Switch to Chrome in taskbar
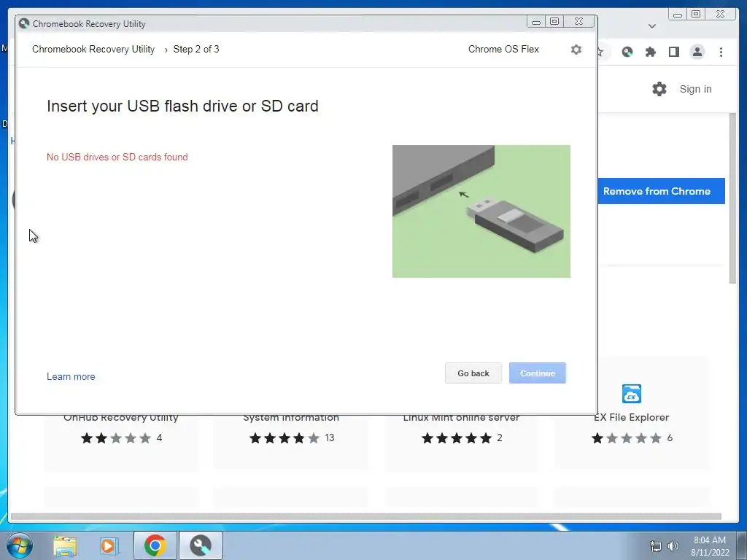This screenshot has height=560, width=747. tap(155, 545)
